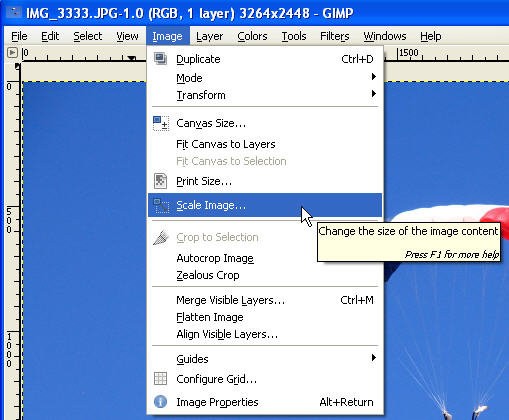
Task: Choose Print Size… menu entry
Action: (x=265, y=181)
